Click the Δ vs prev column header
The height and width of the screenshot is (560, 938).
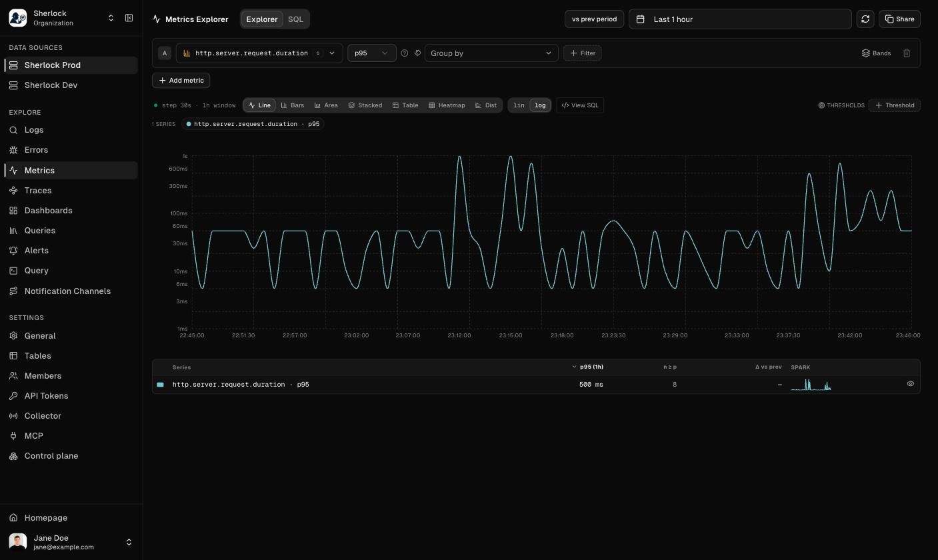(x=768, y=367)
